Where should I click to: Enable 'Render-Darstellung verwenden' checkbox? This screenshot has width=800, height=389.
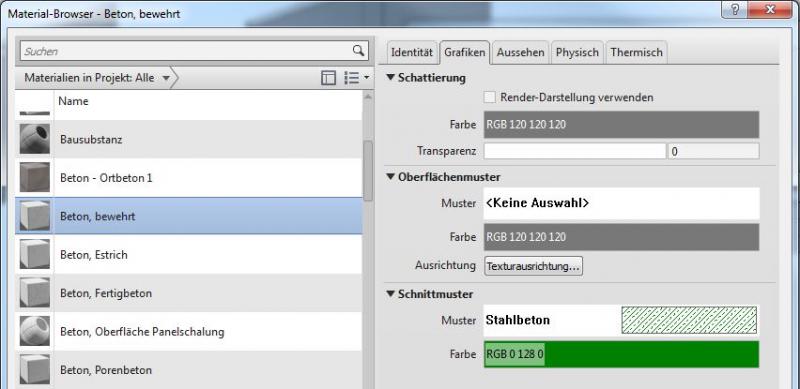pyautogui.click(x=490, y=97)
